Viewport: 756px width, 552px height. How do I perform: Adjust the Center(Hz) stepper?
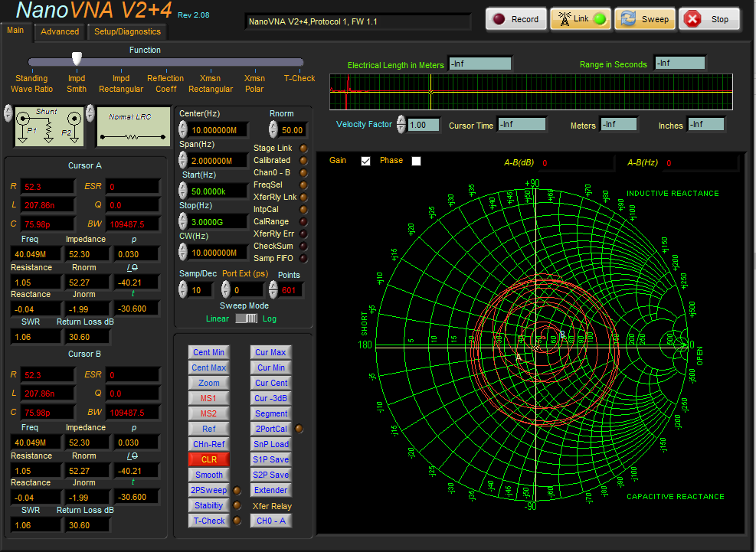pos(183,129)
